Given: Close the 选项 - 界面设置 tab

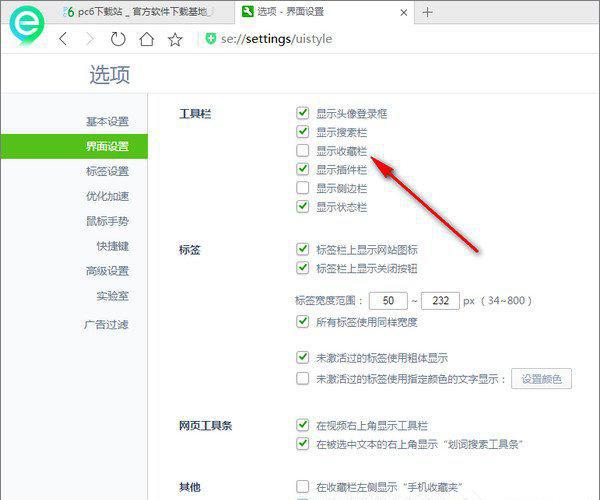Looking at the screenshot, I should pos(403,13).
